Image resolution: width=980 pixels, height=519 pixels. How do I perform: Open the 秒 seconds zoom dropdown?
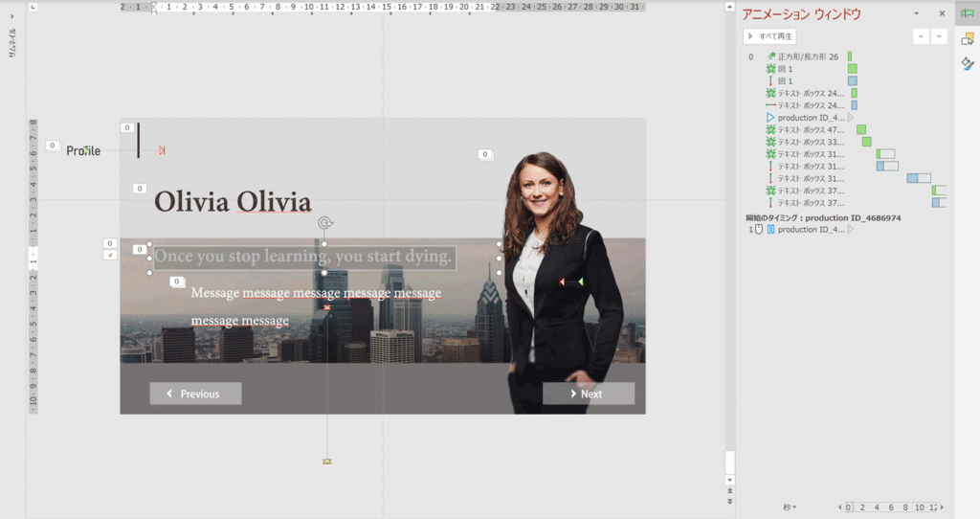point(789,507)
